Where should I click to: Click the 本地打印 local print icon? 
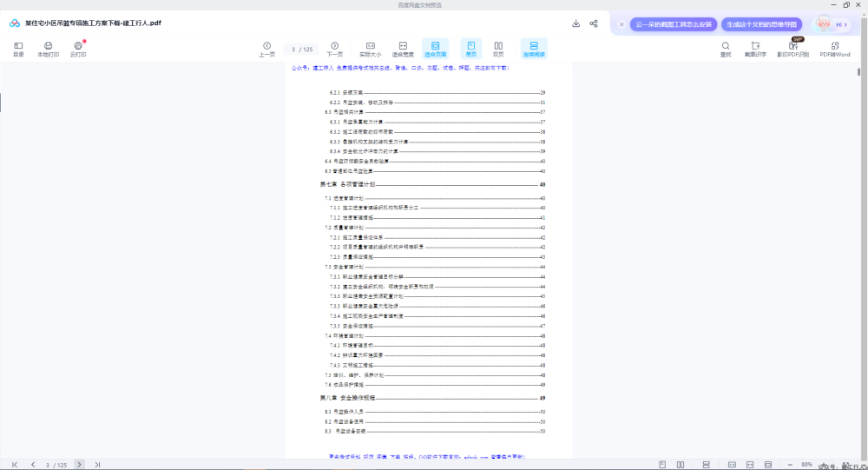click(x=48, y=50)
